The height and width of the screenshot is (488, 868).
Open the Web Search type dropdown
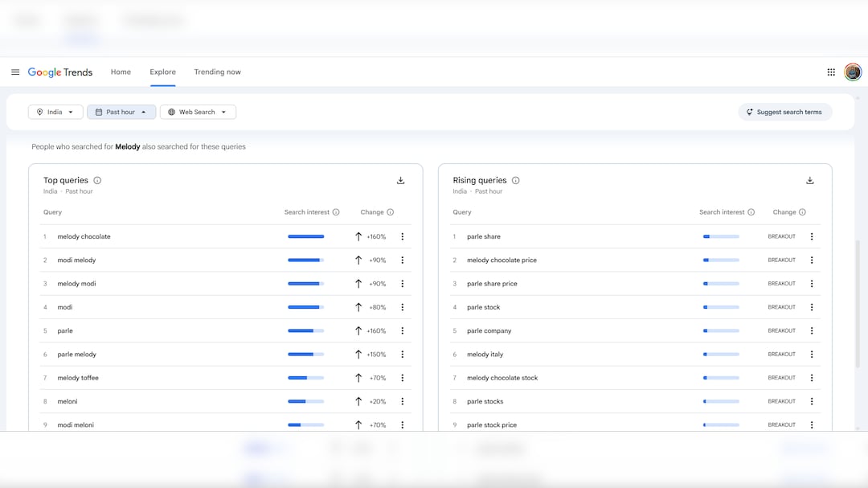198,112
